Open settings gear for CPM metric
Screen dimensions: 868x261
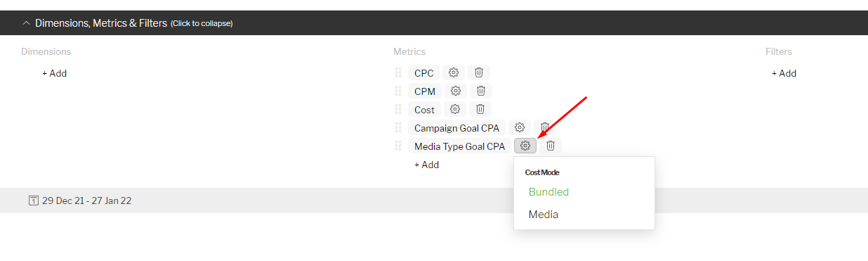[x=455, y=91]
